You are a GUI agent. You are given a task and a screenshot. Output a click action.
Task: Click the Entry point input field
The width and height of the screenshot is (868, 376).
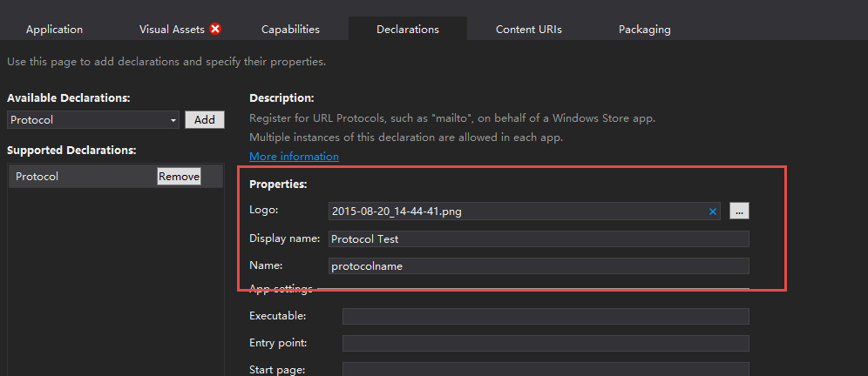click(x=546, y=343)
